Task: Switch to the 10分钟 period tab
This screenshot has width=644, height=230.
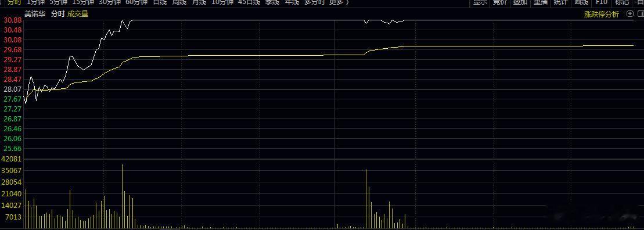Action: (x=222, y=2)
